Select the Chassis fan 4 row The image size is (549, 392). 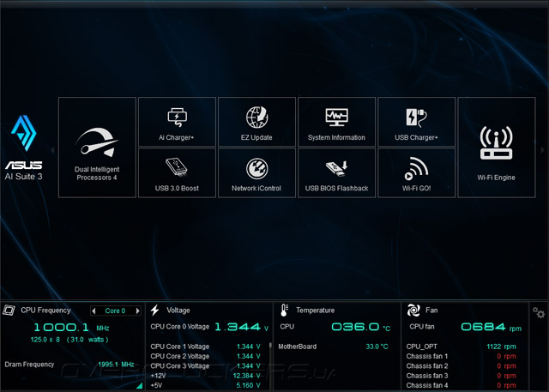click(462, 385)
